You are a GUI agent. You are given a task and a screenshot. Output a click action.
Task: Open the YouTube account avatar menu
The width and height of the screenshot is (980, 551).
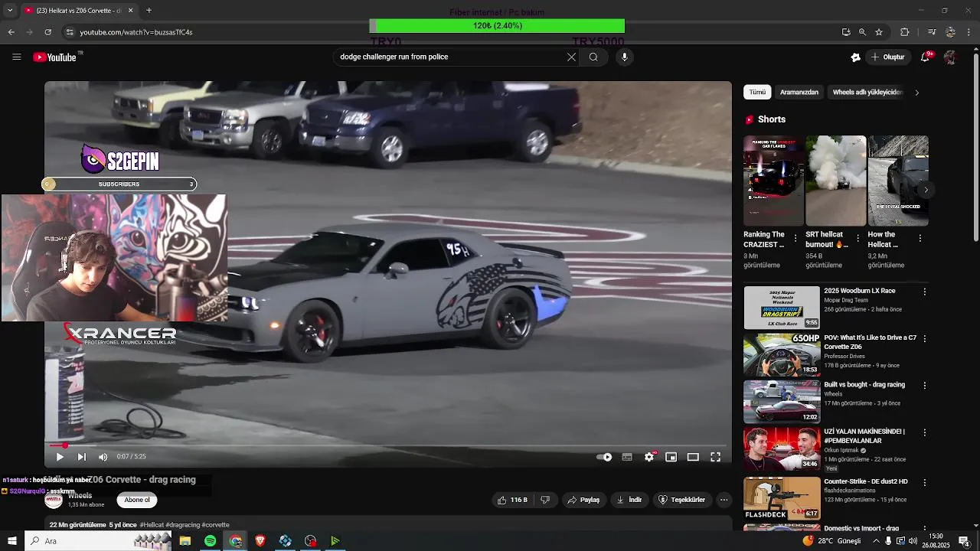[950, 57]
